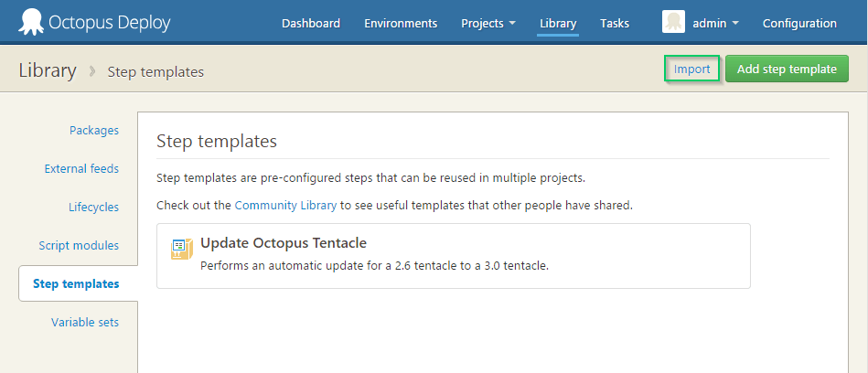Select Lifecycles in the sidebar
Viewport: 868px width, 373px height.
pos(93,208)
